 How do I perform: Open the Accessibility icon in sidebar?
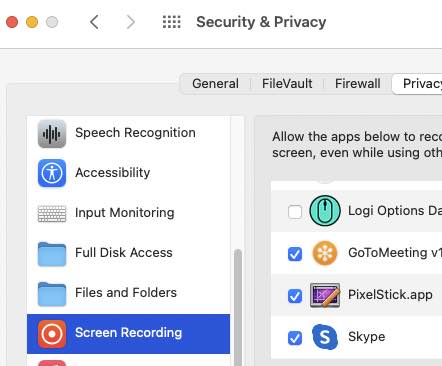tap(52, 173)
